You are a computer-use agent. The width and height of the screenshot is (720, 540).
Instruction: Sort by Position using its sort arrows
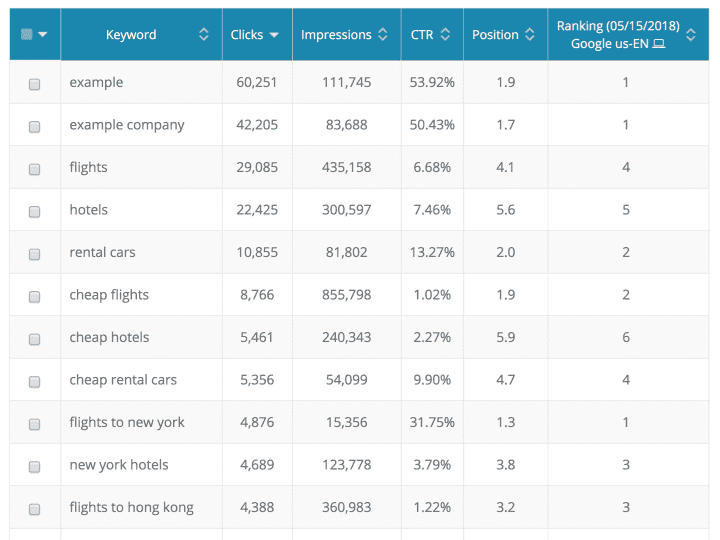pos(529,35)
